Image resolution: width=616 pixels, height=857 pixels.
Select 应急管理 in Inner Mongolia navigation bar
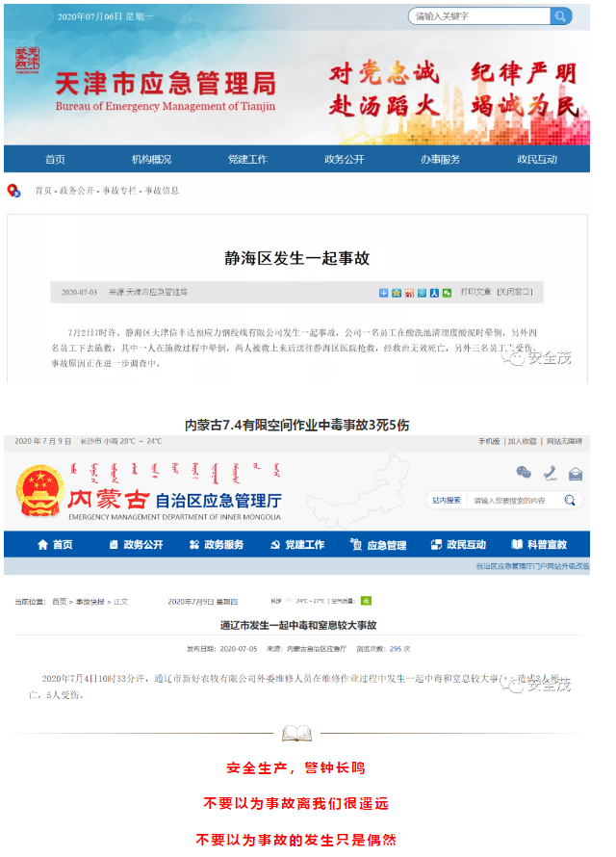[x=377, y=545]
